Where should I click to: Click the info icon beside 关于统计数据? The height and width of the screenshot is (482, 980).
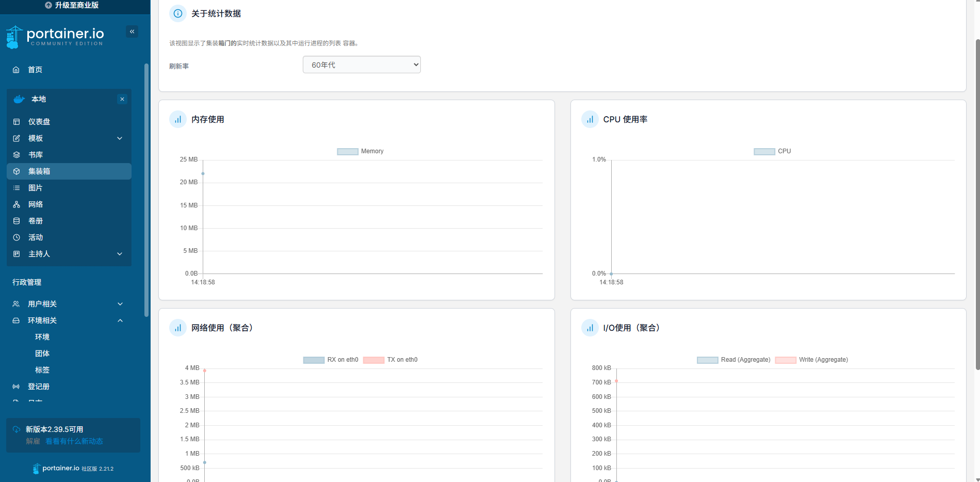[x=178, y=13]
